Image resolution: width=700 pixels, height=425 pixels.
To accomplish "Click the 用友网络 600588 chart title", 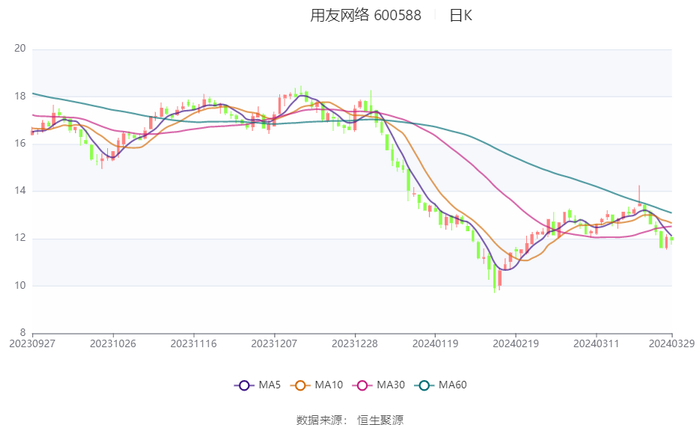I will click(x=351, y=15).
